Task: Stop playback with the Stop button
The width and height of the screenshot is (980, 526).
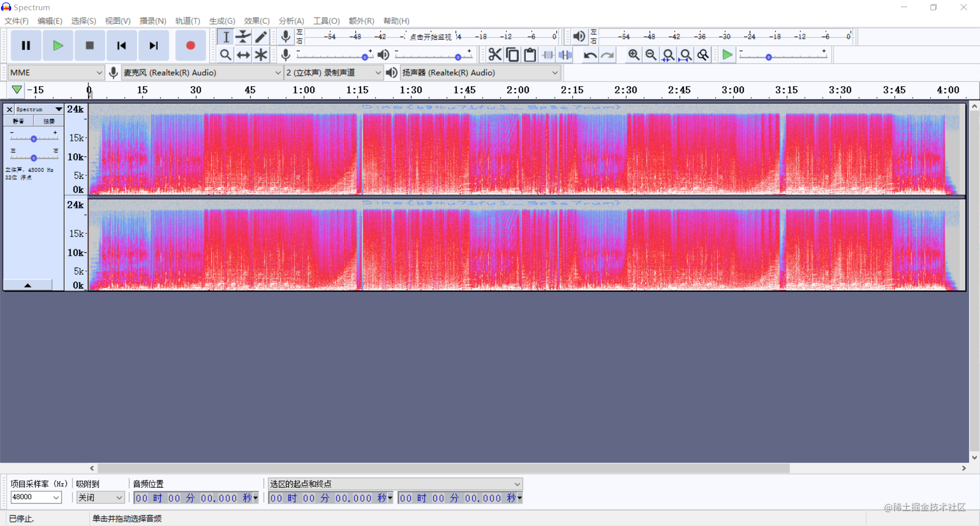Action: pyautogui.click(x=89, y=45)
